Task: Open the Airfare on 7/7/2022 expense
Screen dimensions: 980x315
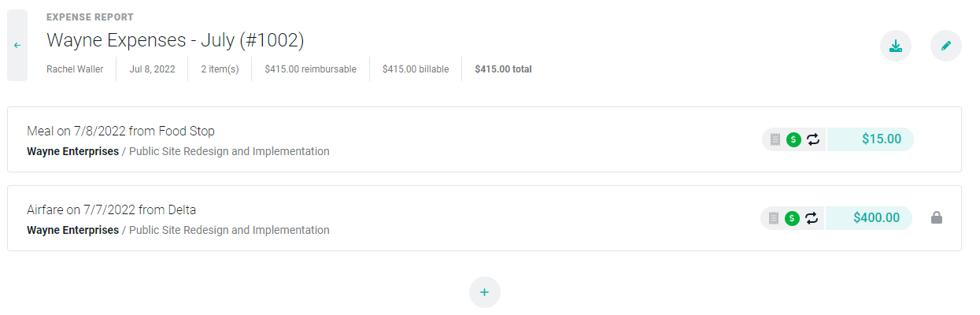Action: tap(111, 209)
